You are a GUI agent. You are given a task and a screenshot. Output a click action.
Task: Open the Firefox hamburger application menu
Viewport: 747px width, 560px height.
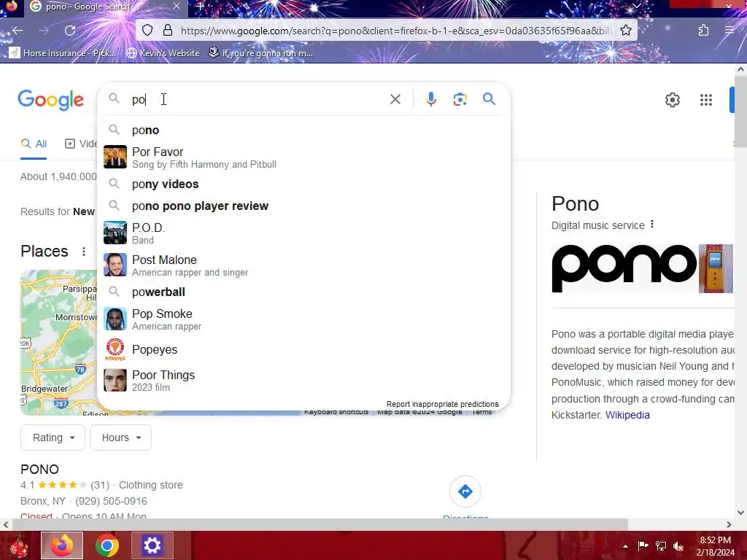click(x=729, y=31)
